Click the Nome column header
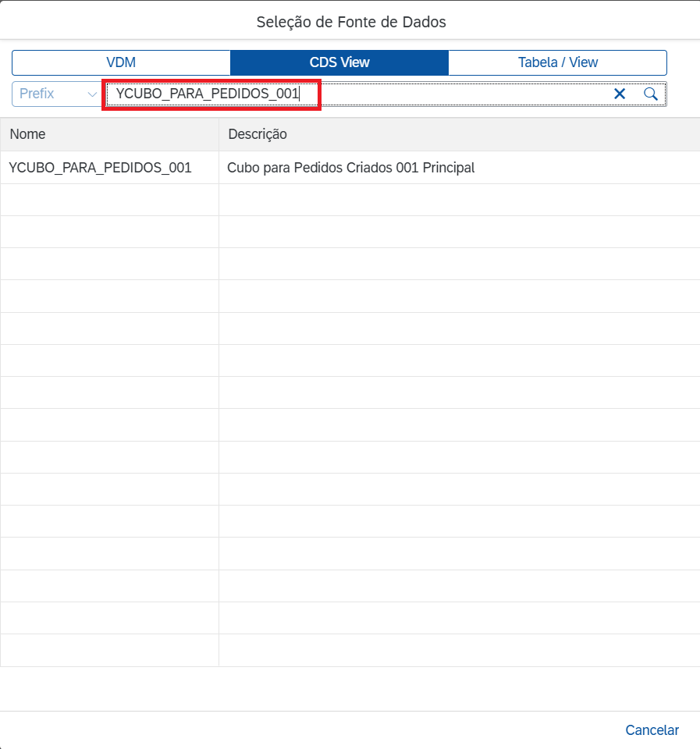Image resolution: width=700 pixels, height=749 pixels. tap(109, 134)
